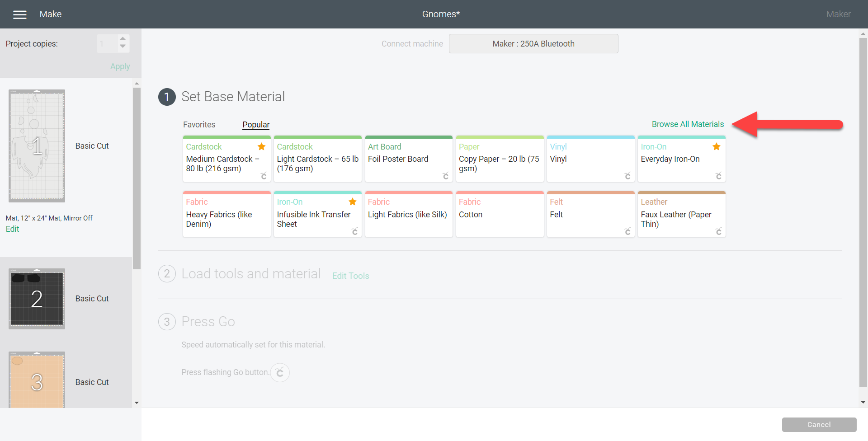The width and height of the screenshot is (868, 441).
Task: Increase project copies with the up arrow
Action: click(123, 38)
